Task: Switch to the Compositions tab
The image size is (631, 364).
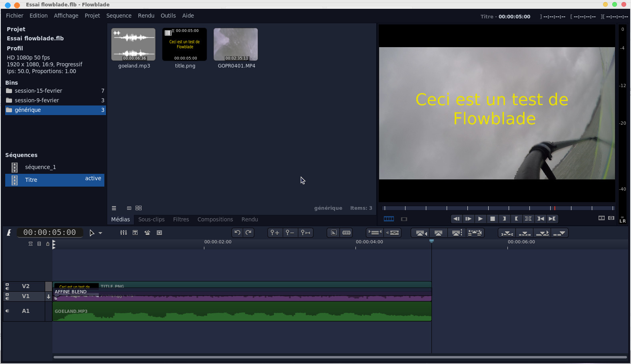Action: (215, 219)
